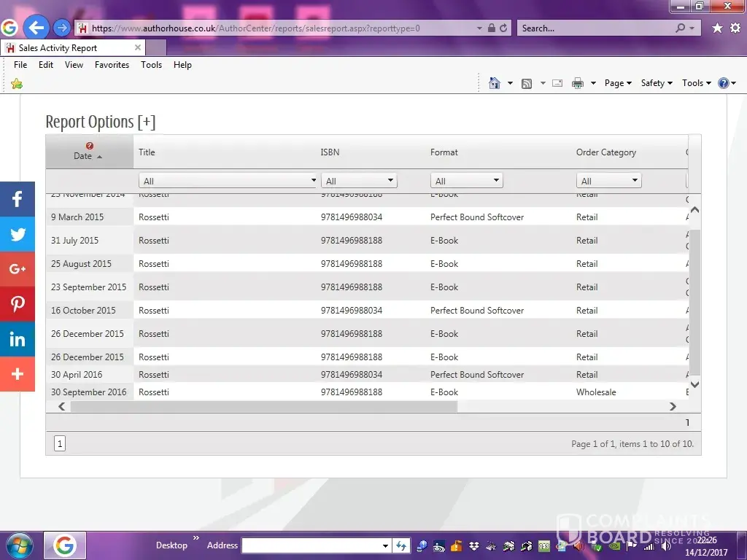Open the Title filter dropdown

[x=228, y=181]
